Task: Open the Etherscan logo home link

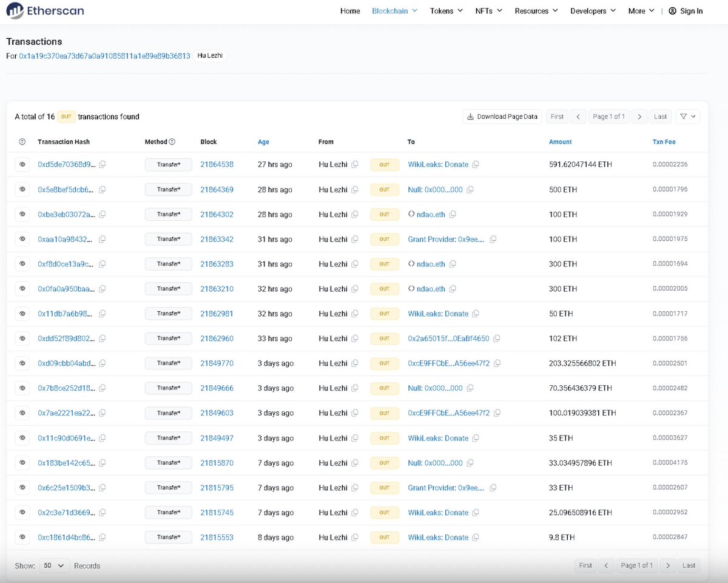Action: tap(45, 10)
